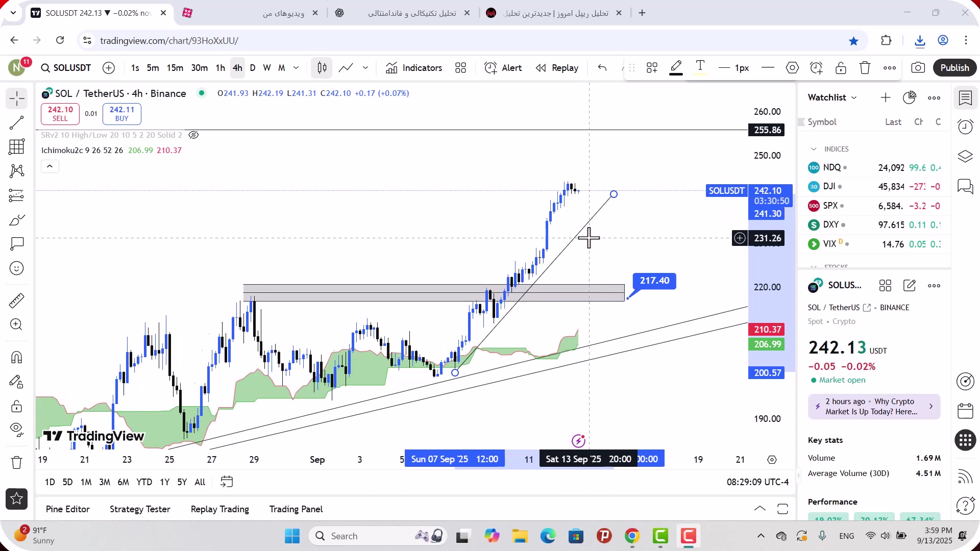Switch to daily D timeframe
Screen dimensions: 980x551
(x=252, y=68)
